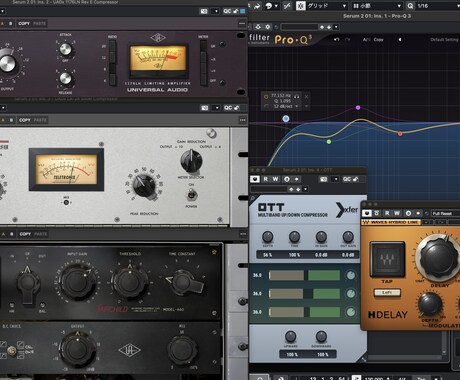This screenshot has height=380, width=460.
Task: Open the grid type dropdown グリッド
Action: click(x=328, y=6)
